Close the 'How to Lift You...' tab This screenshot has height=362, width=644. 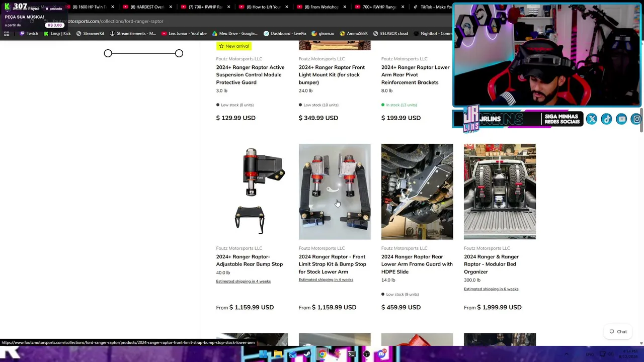point(287,7)
